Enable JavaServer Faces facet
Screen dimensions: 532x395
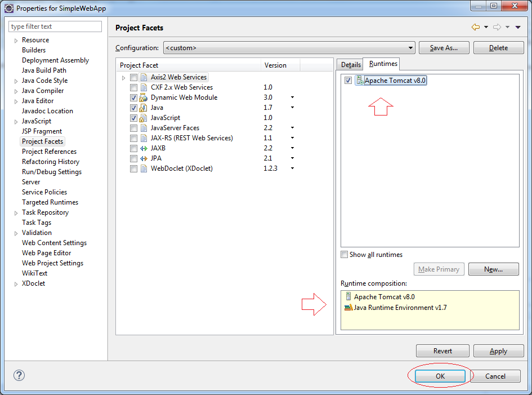133,128
